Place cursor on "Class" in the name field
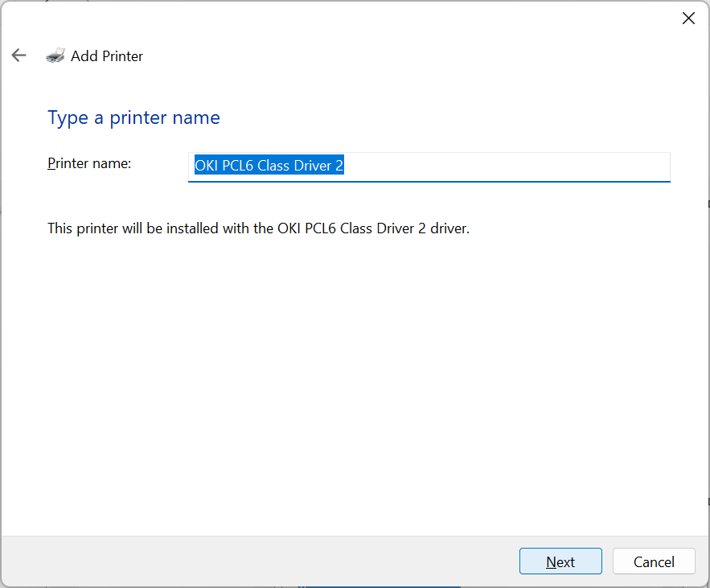 tap(273, 166)
